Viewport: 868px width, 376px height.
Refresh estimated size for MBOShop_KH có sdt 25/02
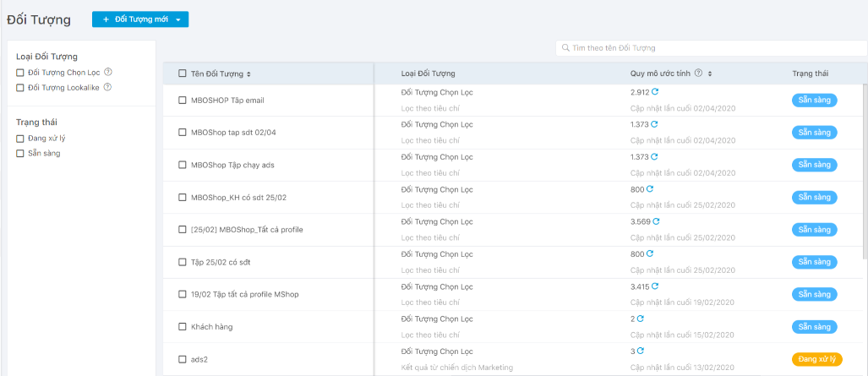650,188
